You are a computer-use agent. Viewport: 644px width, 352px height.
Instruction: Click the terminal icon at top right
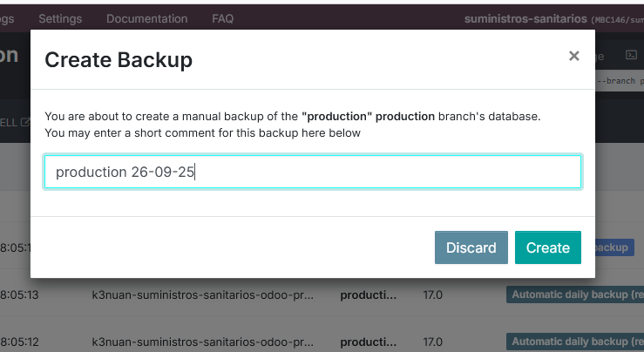pyautogui.click(x=632, y=55)
